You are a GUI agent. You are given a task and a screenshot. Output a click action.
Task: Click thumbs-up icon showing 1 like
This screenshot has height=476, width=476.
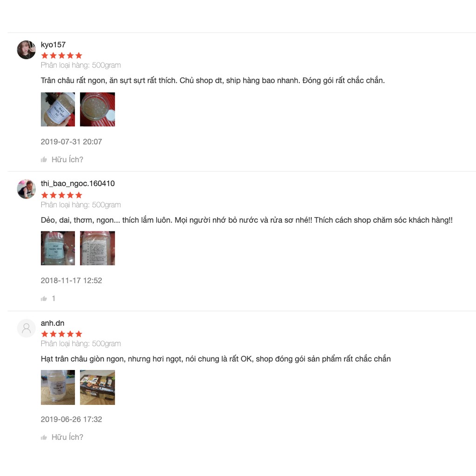click(44, 298)
